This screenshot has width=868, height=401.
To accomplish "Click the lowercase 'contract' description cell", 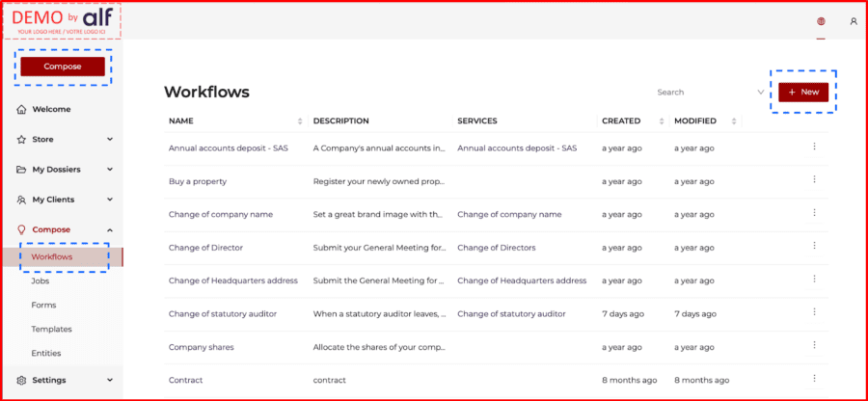I will coord(330,381).
